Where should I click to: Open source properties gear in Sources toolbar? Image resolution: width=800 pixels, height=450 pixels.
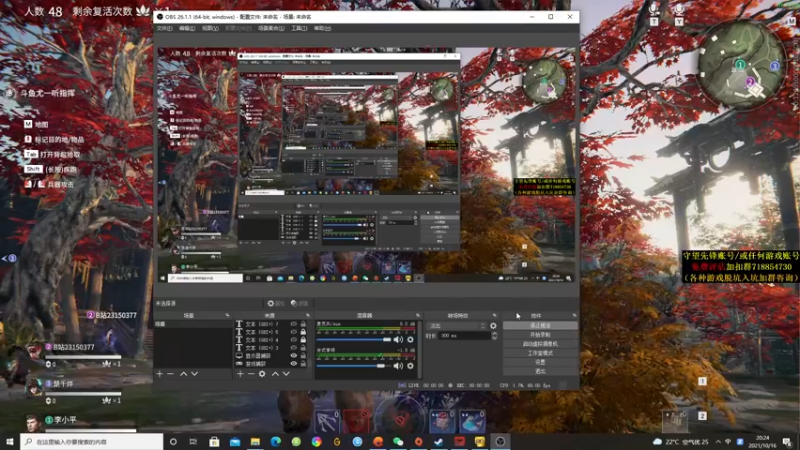pyautogui.click(x=262, y=374)
